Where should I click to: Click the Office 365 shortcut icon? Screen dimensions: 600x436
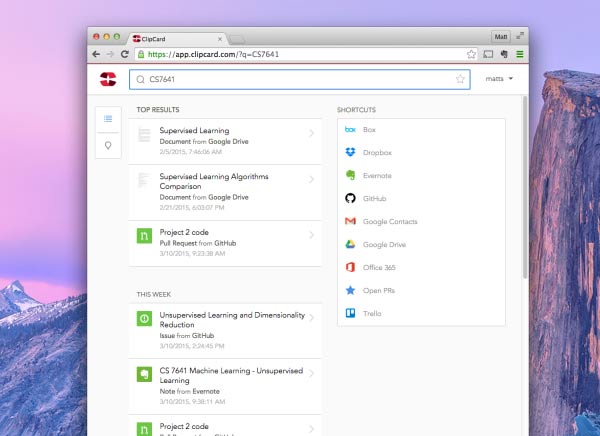pos(350,267)
